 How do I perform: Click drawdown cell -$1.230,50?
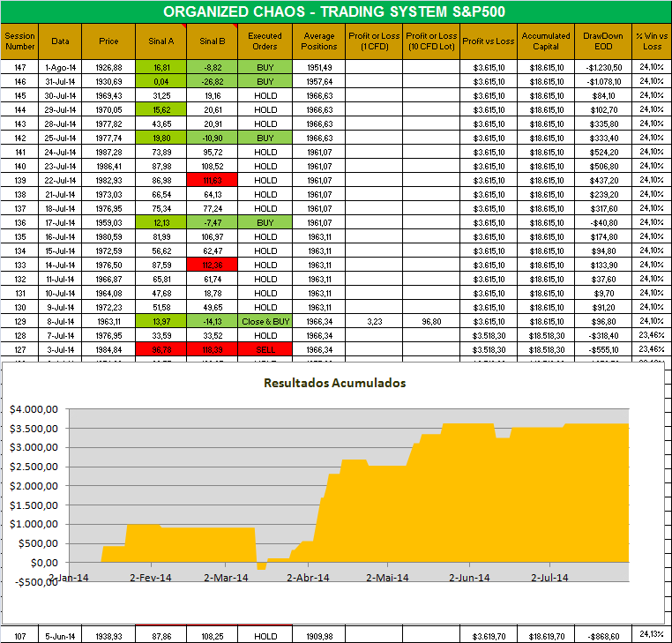[603, 67]
